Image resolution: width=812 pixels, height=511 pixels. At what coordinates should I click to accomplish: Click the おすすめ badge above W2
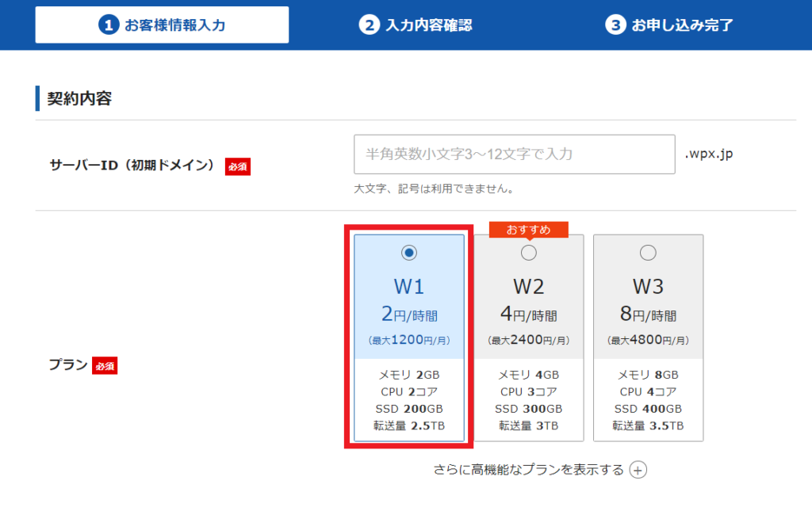pos(528,230)
